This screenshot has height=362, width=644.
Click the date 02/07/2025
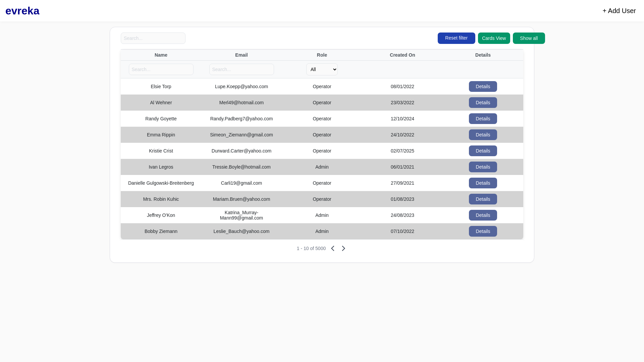tap(402, 151)
